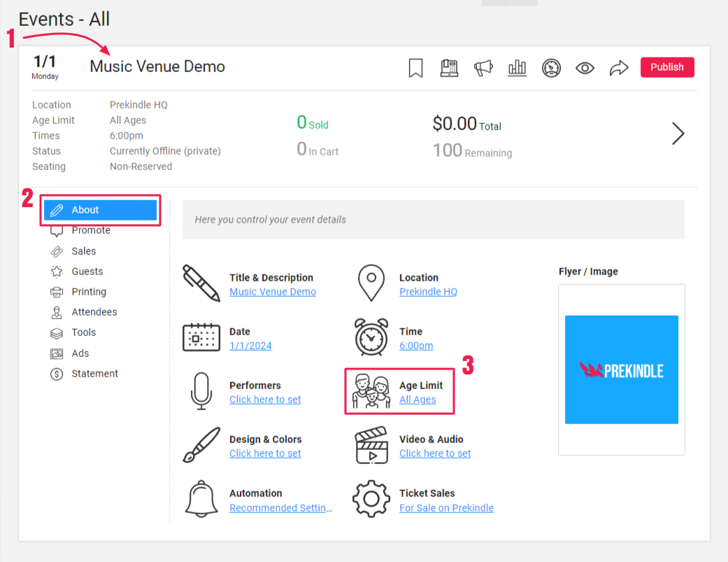Click the ticket icon beside Sales
The width and height of the screenshot is (728, 562).
[x=57, y=251]
